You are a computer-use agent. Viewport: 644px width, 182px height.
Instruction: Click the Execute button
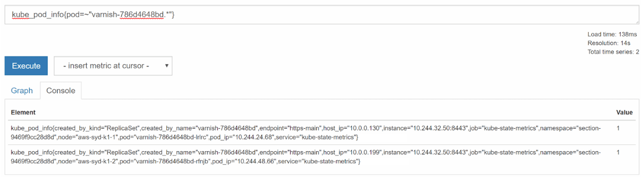[26, 66]
